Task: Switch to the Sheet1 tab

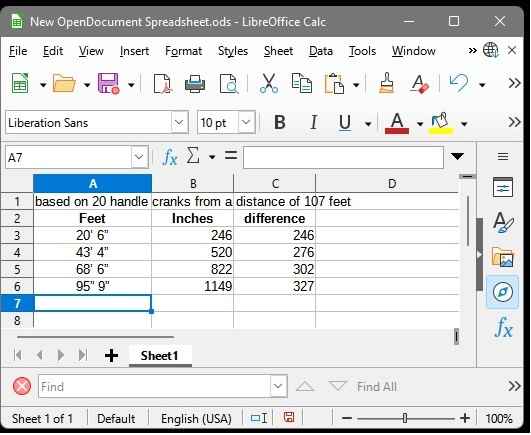Action: (x=159, y=356)
